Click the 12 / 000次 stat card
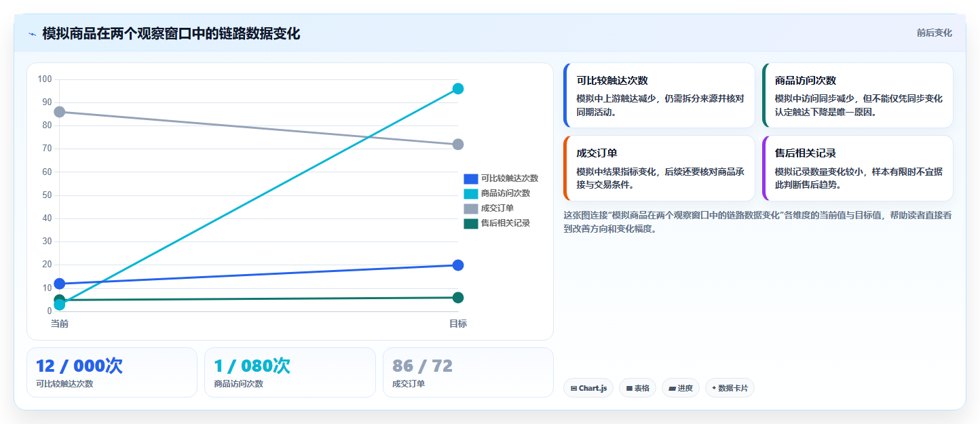This screenshot has height=424, width=980. coord(112,372)
